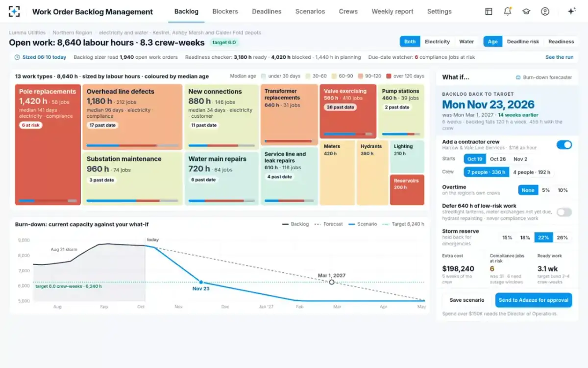Colour the treemap by Readiness
This screenshot has width=588, height=368.
pyautogui.click(x=561, y=42)
